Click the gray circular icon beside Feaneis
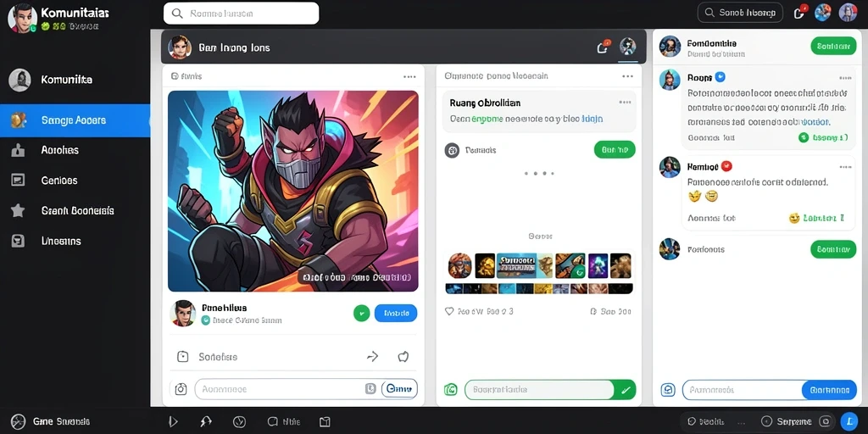This screenshot has height=434, width=868. click(453, 150)
